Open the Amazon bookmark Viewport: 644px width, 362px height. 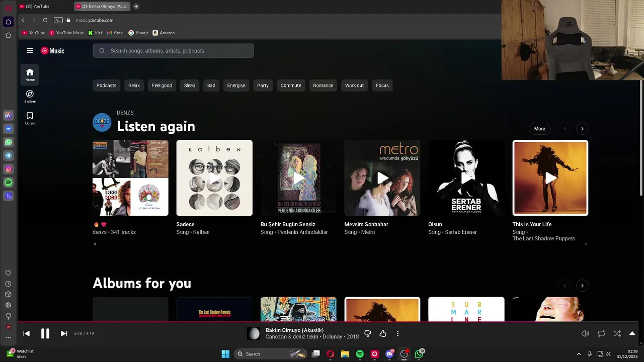[x=164, y=33]
